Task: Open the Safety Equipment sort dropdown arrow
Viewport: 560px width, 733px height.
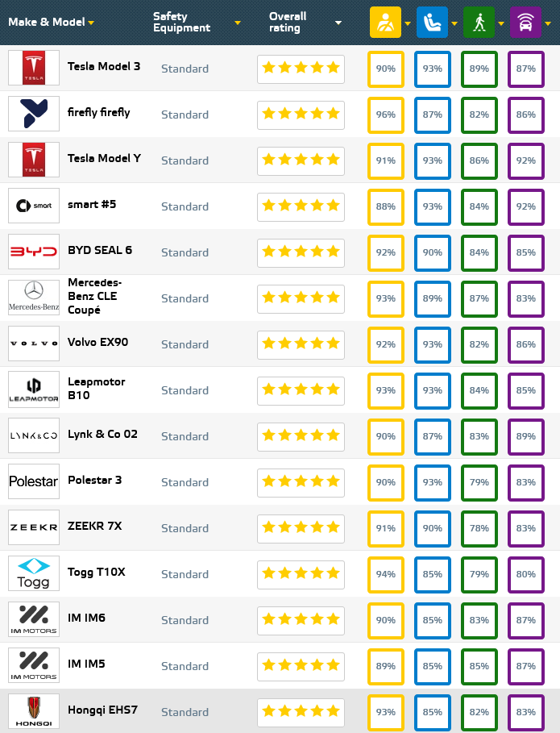Action: 238,23
